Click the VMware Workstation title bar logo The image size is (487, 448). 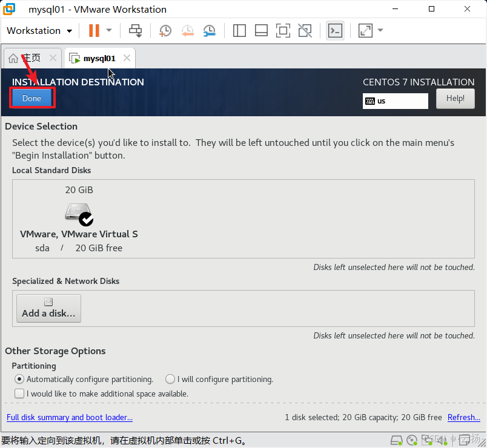pyautogui.click(x=9, y=9)
